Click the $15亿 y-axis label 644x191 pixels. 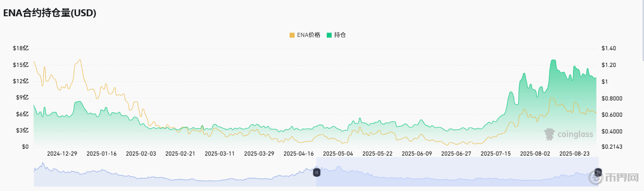(x=21, y=65)
